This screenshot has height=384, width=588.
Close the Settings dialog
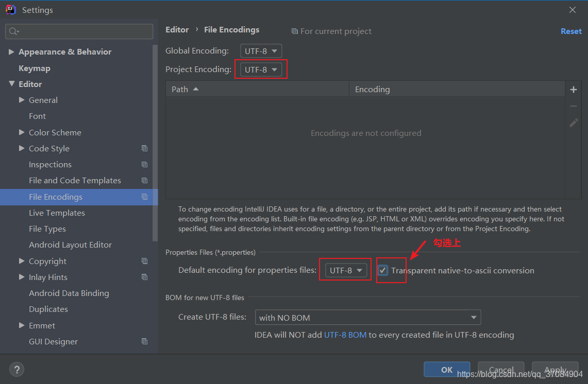(572, 10)
